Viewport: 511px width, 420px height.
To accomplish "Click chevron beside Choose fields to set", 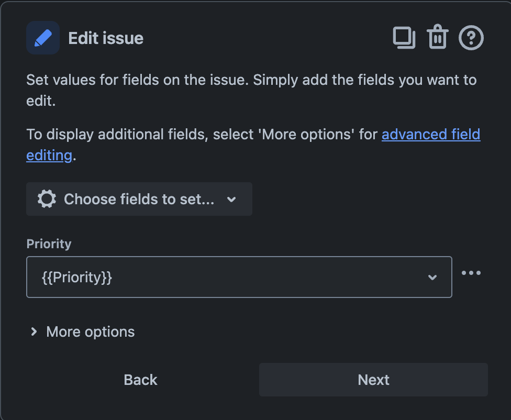I will [x=231, y=199].
